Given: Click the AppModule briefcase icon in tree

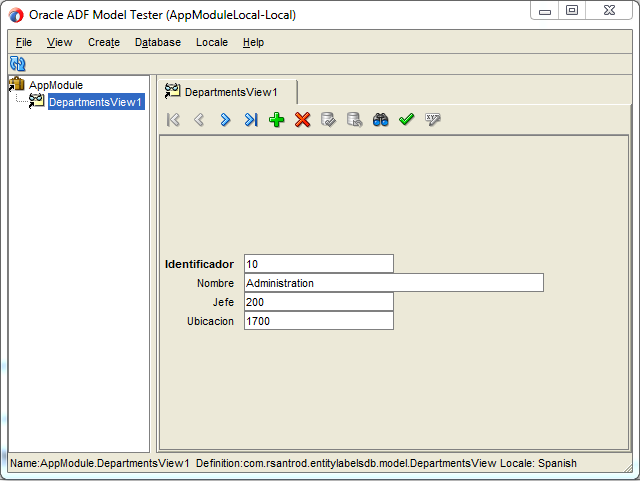Looking at the screenshot, I should (16, 84).
